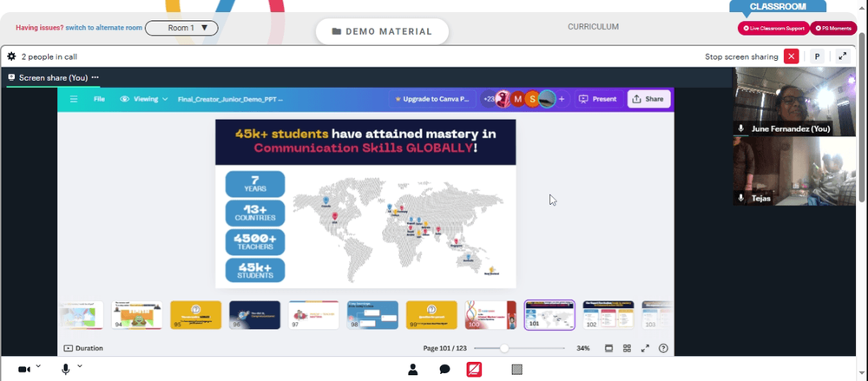This screenshot has height=381, width=868.
Task: Open the participants list icon
Action: (x=412, y=370)
